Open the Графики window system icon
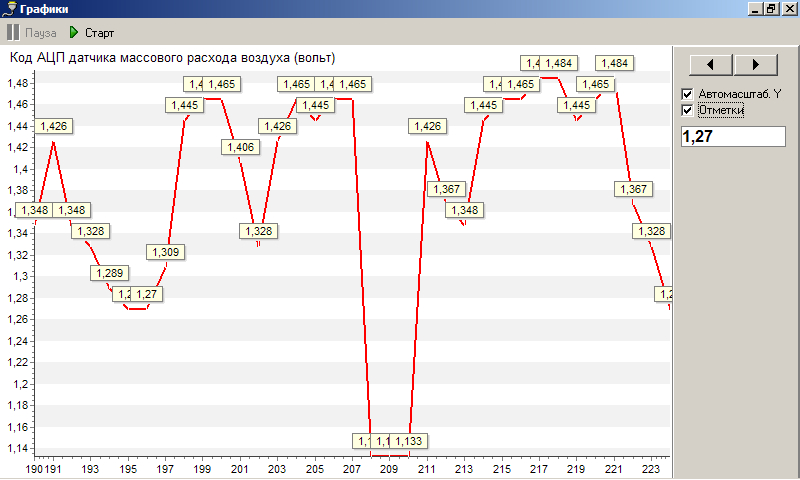Image resolution: width=800 pixels, height=480 pixels. point(9,9)
